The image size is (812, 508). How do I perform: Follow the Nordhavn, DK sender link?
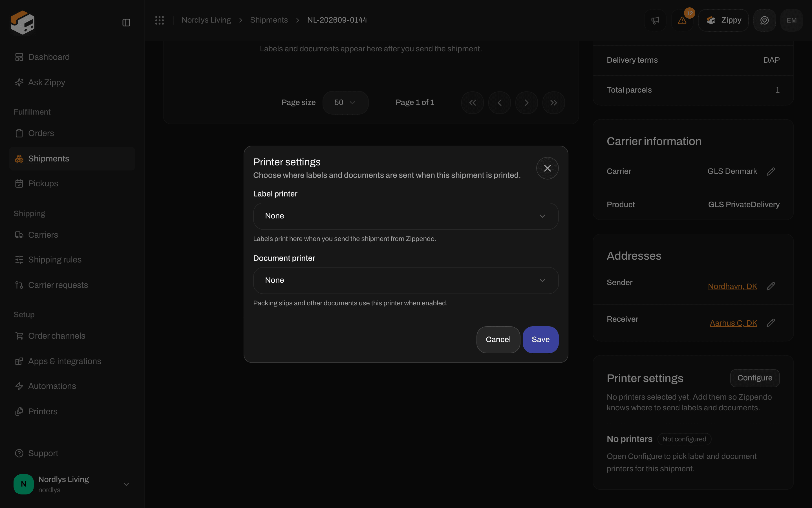coord(732,286)
